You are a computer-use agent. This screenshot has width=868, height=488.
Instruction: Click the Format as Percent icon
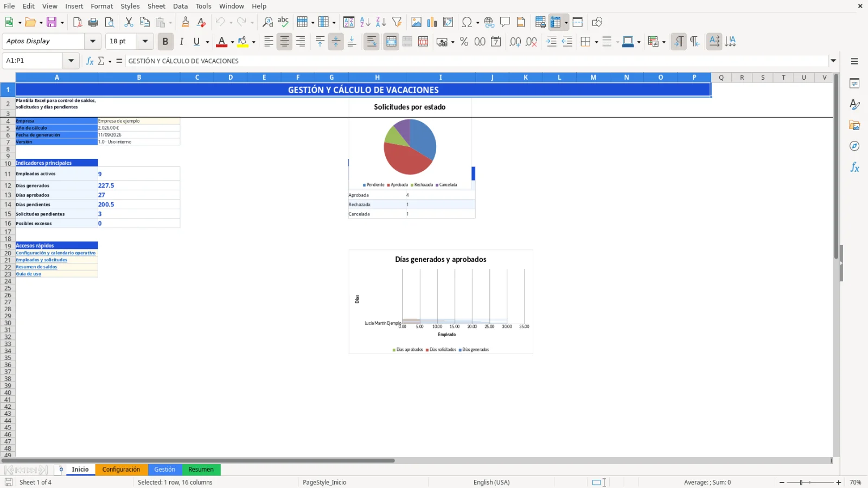click(464, 42)
